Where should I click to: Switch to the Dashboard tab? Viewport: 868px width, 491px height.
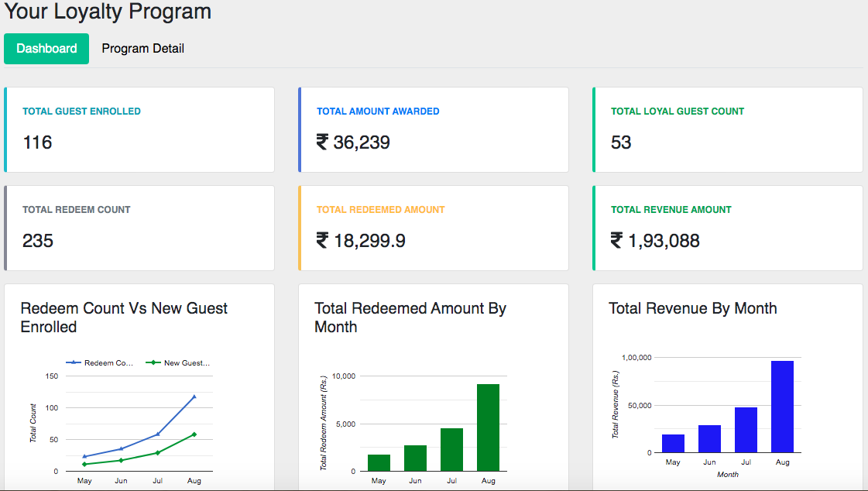[46, 49]
